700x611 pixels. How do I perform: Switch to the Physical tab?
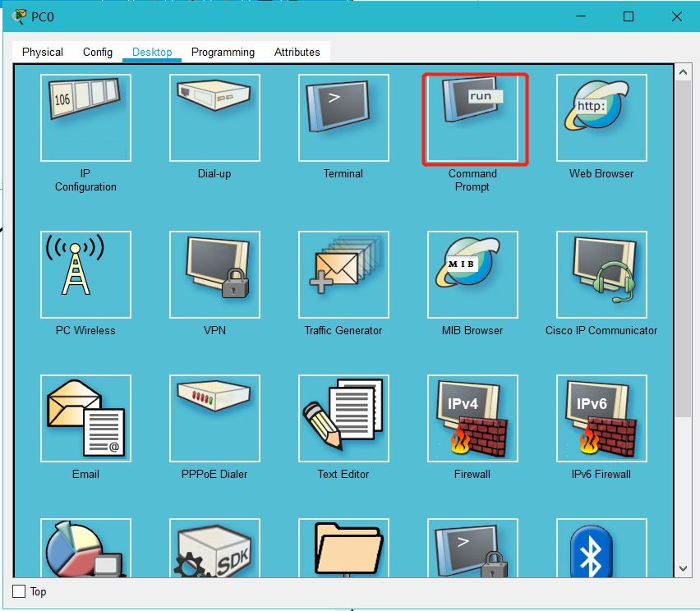(43, 53)
